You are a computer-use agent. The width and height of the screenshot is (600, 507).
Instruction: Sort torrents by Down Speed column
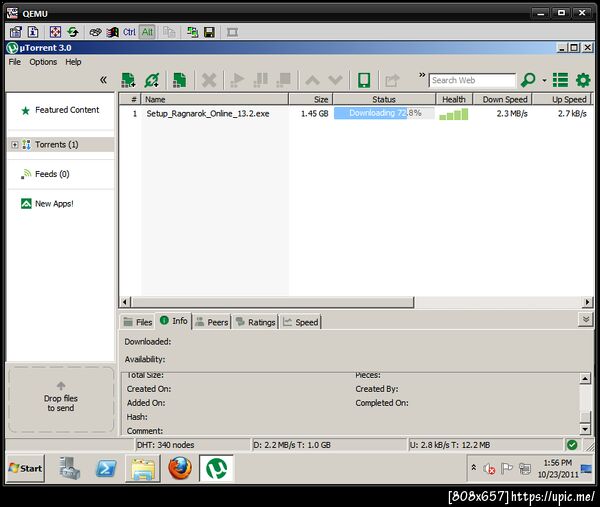point(502,99)
